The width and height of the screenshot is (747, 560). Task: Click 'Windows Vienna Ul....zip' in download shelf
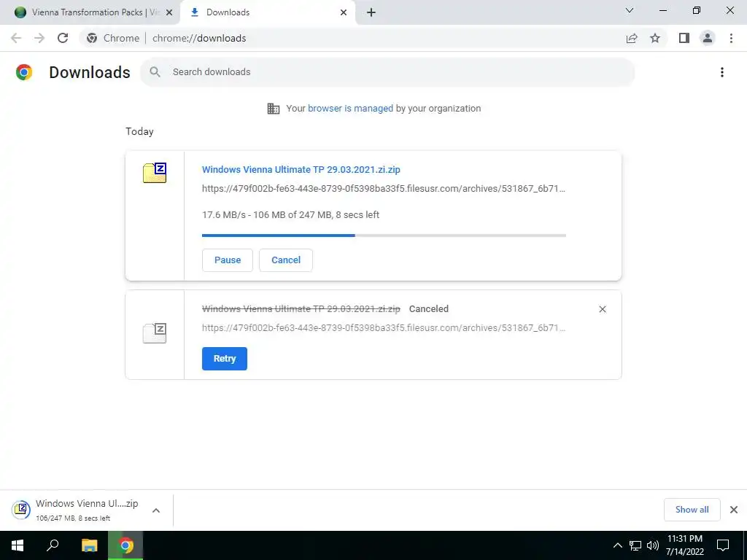[87, 504]
